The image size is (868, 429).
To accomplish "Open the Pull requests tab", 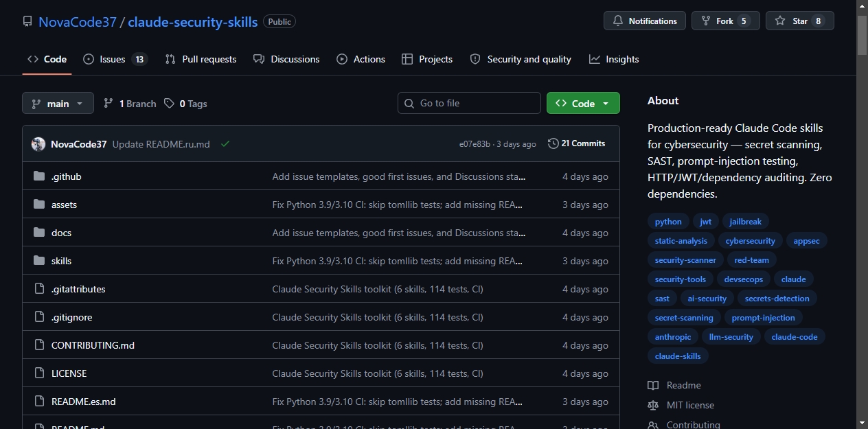I will click(x=201, y=59).
